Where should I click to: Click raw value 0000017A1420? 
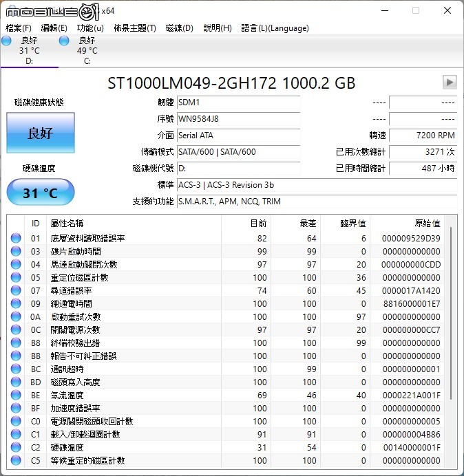click(x=411, y=290)
